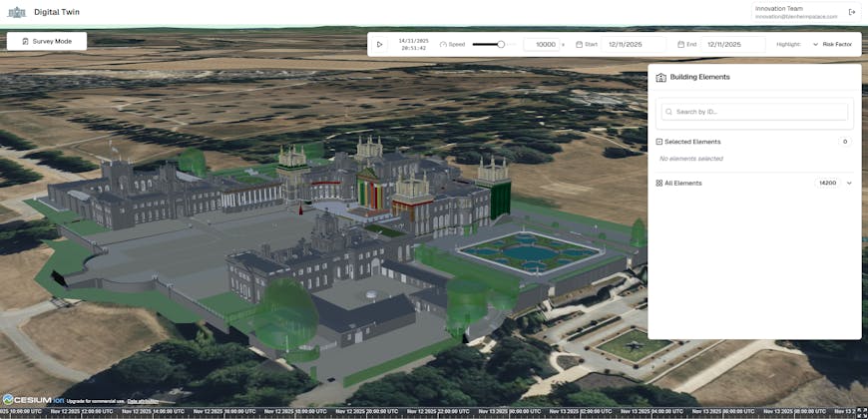Screen dimensions: 868x419
Task: Focus the Search by ID field
Action: point(754,112)
